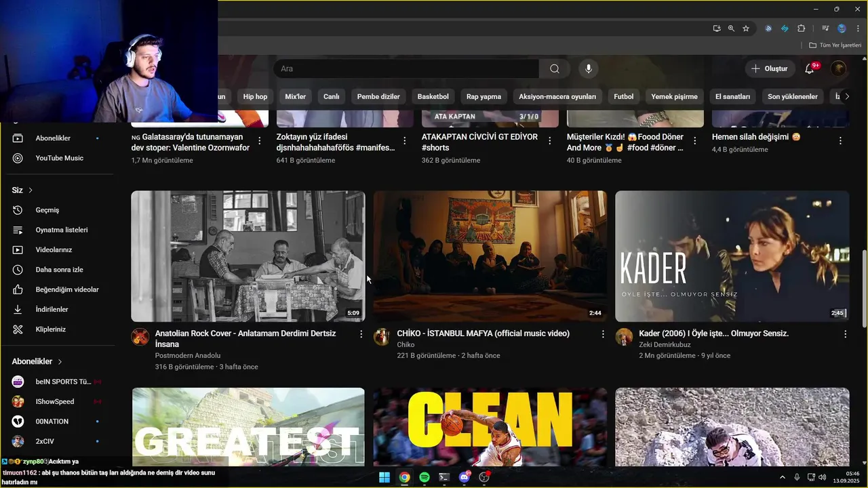Open the YouTube account avatar menu
Image resolution: width=868 pixels, height=488 pixels.
pos(839,68)
